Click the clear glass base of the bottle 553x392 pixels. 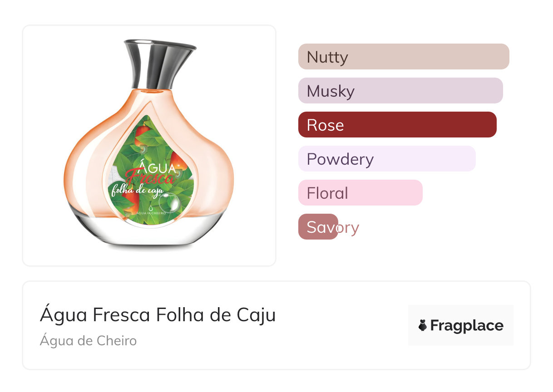tap(150, 234)
